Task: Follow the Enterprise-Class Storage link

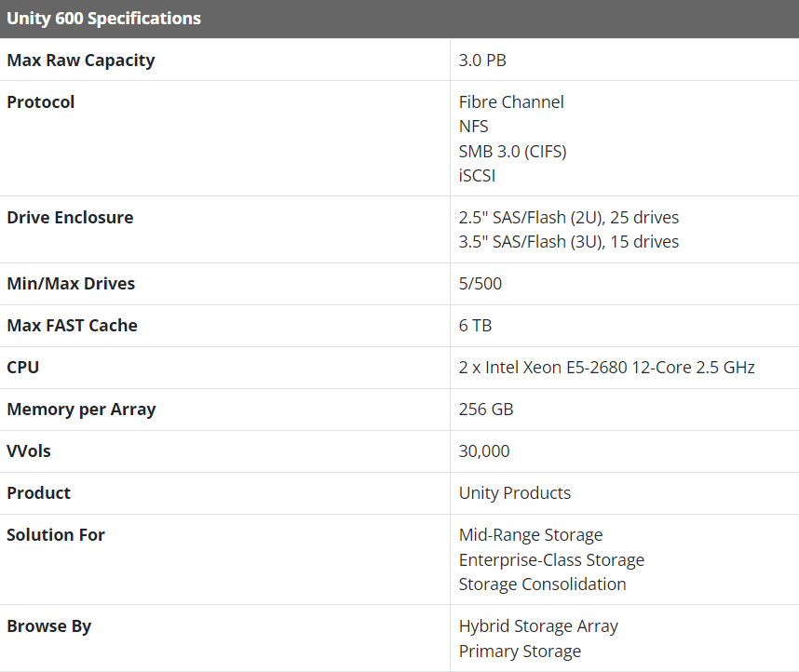Action: pyautogui.click(x=551, y=559)
